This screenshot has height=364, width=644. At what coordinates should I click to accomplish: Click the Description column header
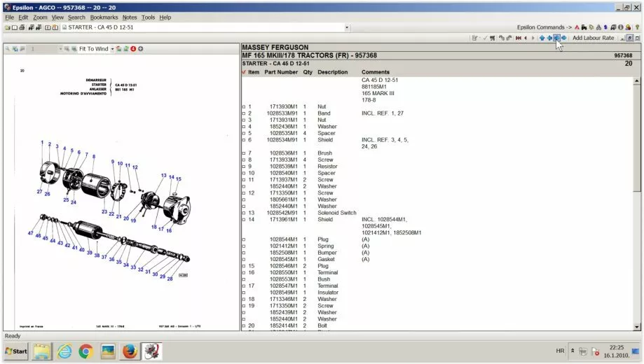(333, 72)
